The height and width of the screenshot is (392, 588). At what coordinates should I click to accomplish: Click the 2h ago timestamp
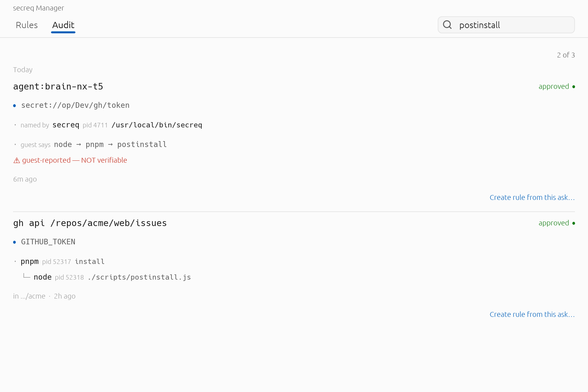pos(65,296)
